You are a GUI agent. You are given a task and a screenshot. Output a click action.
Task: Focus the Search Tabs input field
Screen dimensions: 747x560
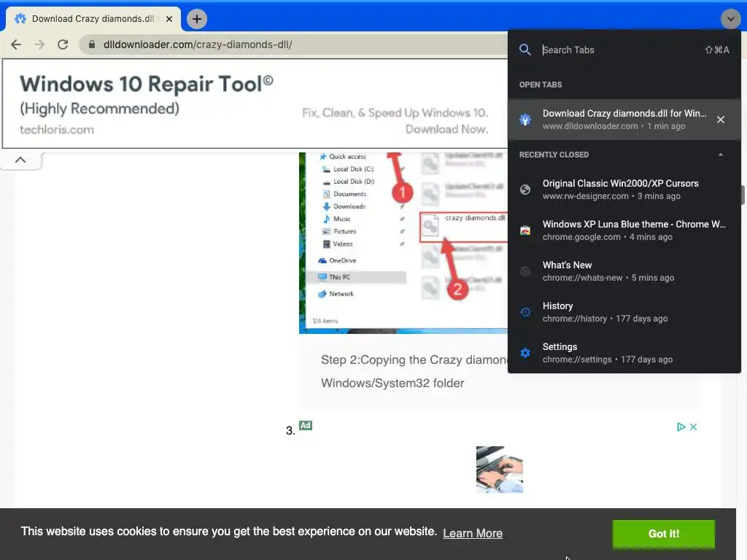(x=619, y=50)
